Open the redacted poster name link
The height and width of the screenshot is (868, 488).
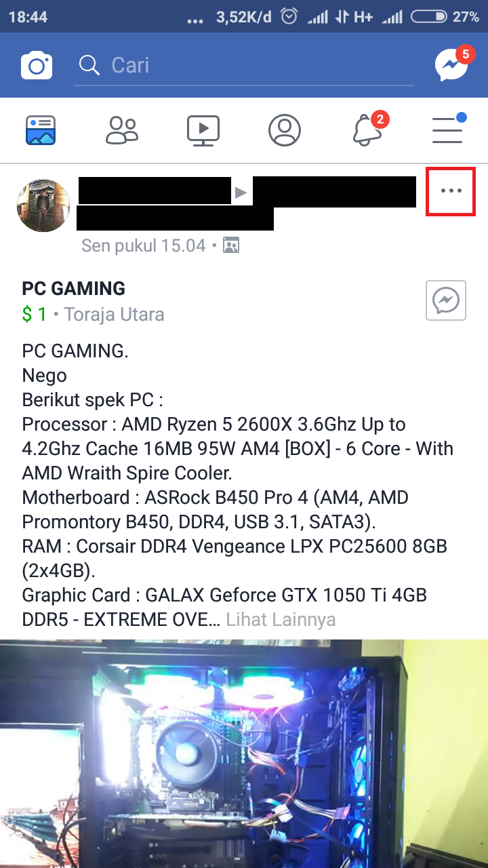pos(155,191)
